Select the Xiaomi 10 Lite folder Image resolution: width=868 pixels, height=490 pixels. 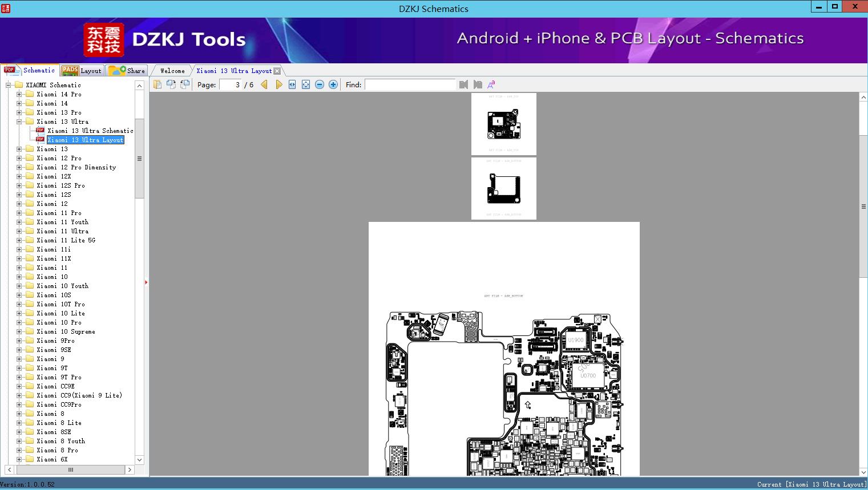tap(60, 313)
